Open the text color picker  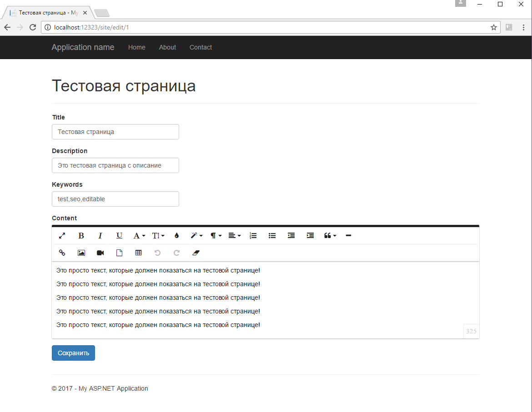tap(176, 235)
